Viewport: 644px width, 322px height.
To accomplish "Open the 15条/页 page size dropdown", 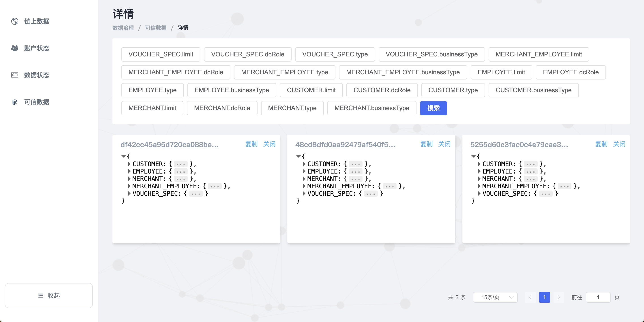I will point(495,297).
